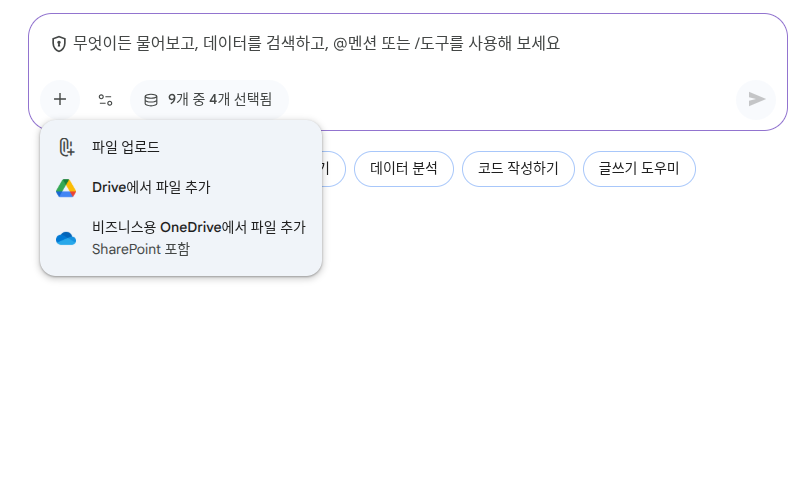Click the '글쓰기 도우미' suggestion chip
The width and height of the screenshot is (809, 489).
coord(639,168)
